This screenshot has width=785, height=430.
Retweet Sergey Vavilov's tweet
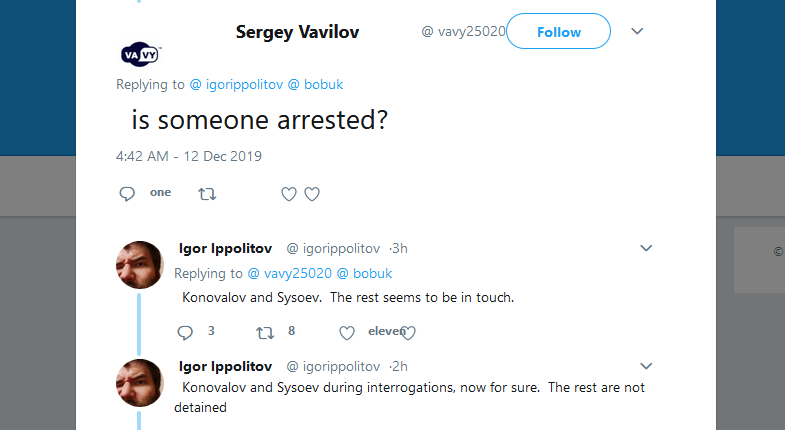coord(208,194)
